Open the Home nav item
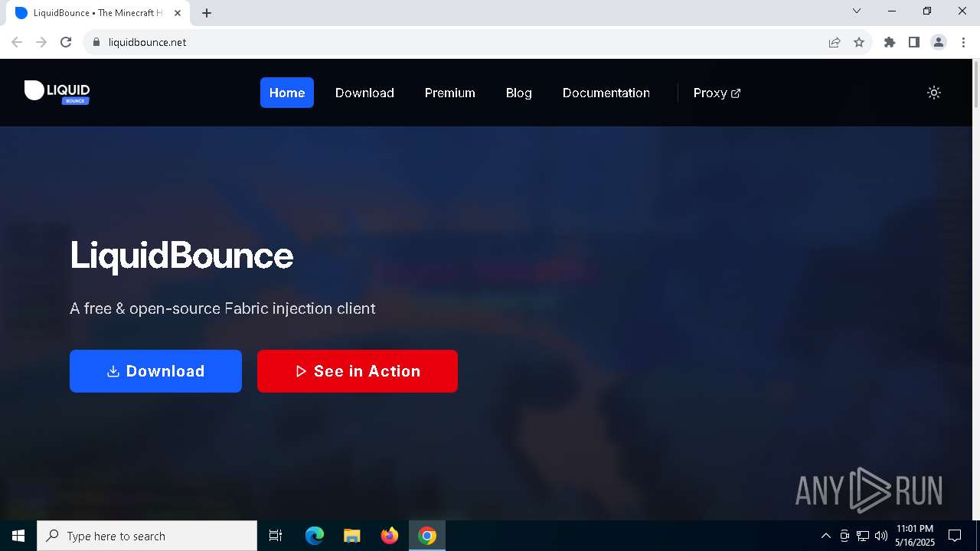Image resolution: width=980 pixels, height=551 pixels. tap(287, 93)
